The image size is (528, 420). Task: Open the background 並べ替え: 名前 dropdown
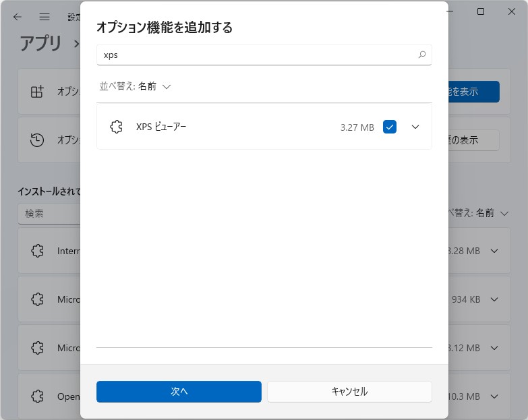[x=478, y=213]
